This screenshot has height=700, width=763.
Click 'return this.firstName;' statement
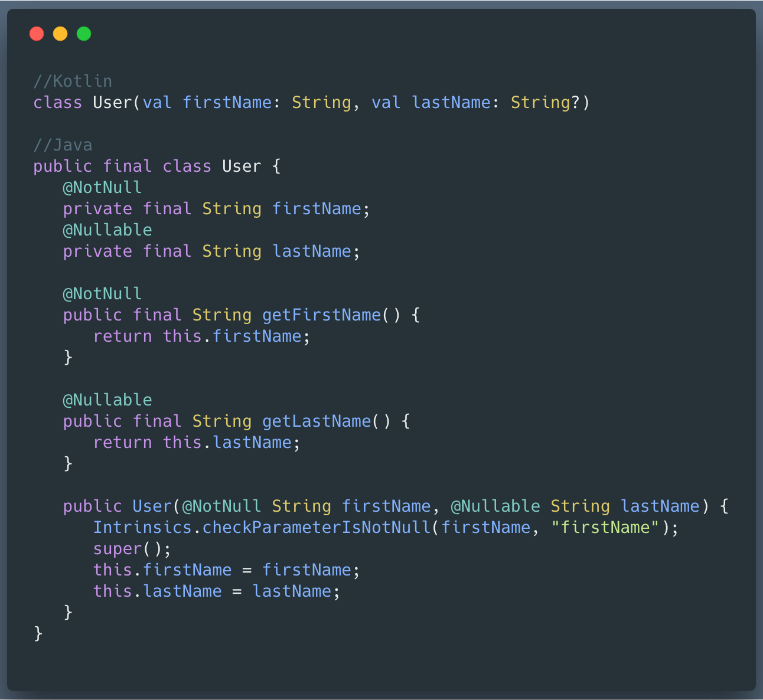click(201, 336)
